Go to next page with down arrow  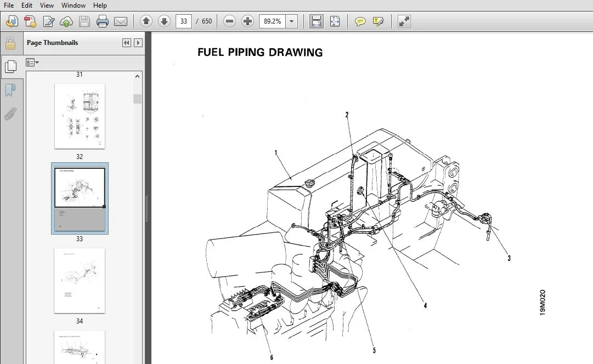pyautogui.click(x=164, y=21)
